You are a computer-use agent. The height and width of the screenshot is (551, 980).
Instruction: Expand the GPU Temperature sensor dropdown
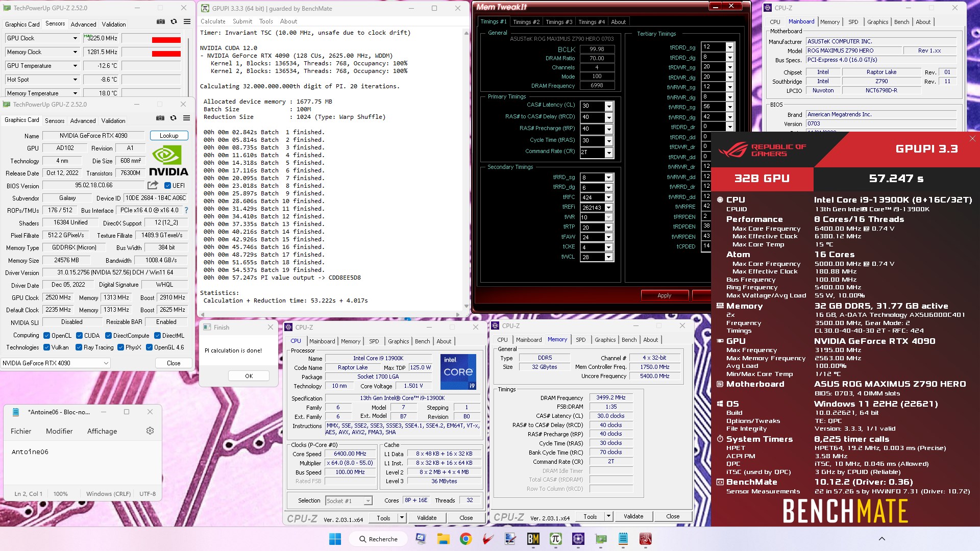tap(75, 66)
